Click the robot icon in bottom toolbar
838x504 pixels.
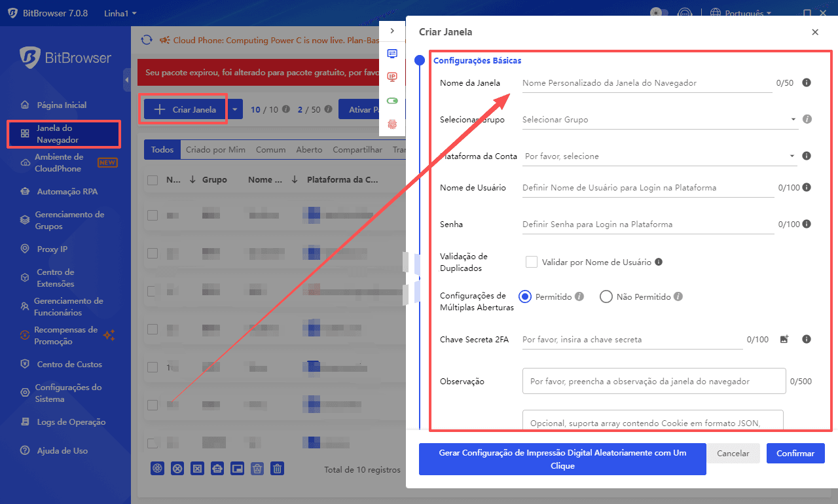(x=217, y=468)
